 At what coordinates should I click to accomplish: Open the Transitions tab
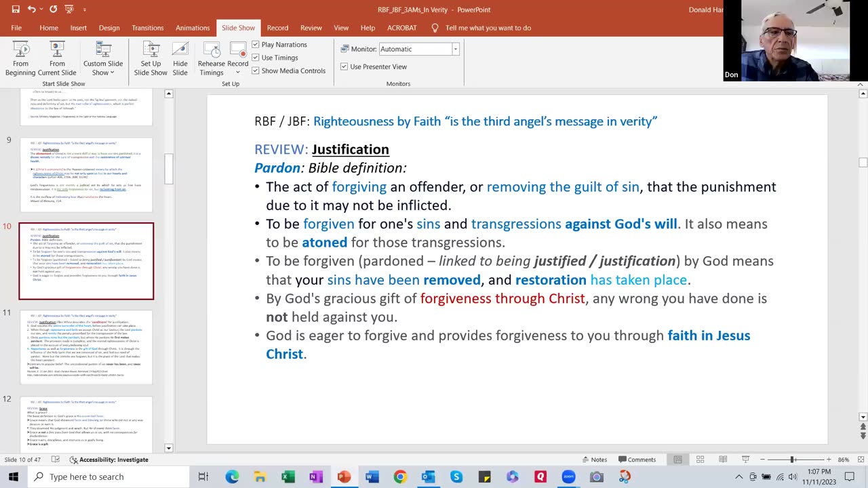[148, 28]
